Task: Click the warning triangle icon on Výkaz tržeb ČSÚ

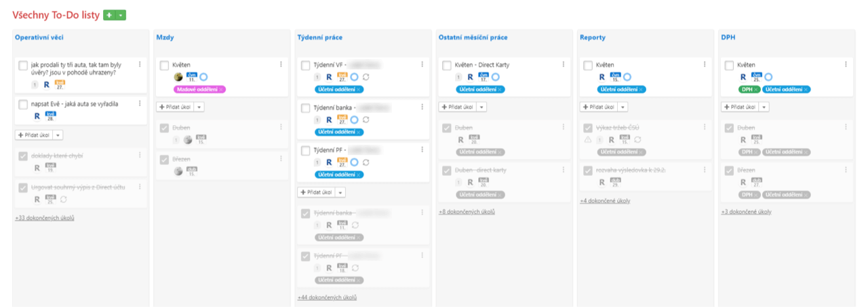Action: coord(588,140)
